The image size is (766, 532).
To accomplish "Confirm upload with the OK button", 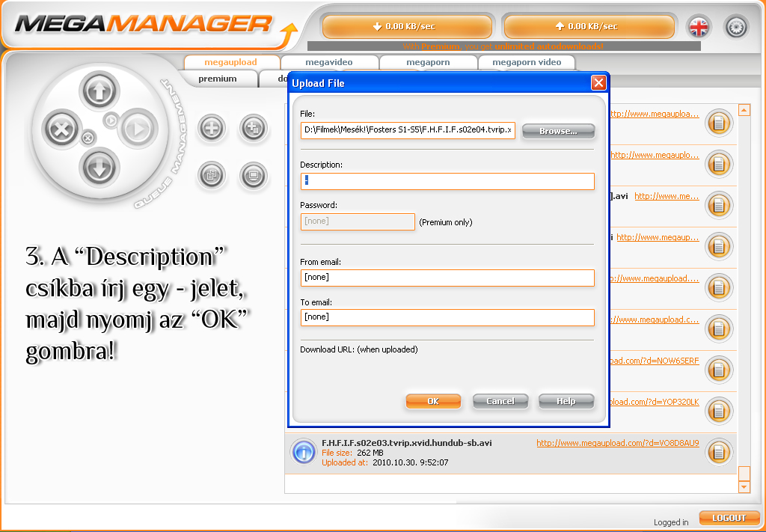I will [x=433, y=401].
